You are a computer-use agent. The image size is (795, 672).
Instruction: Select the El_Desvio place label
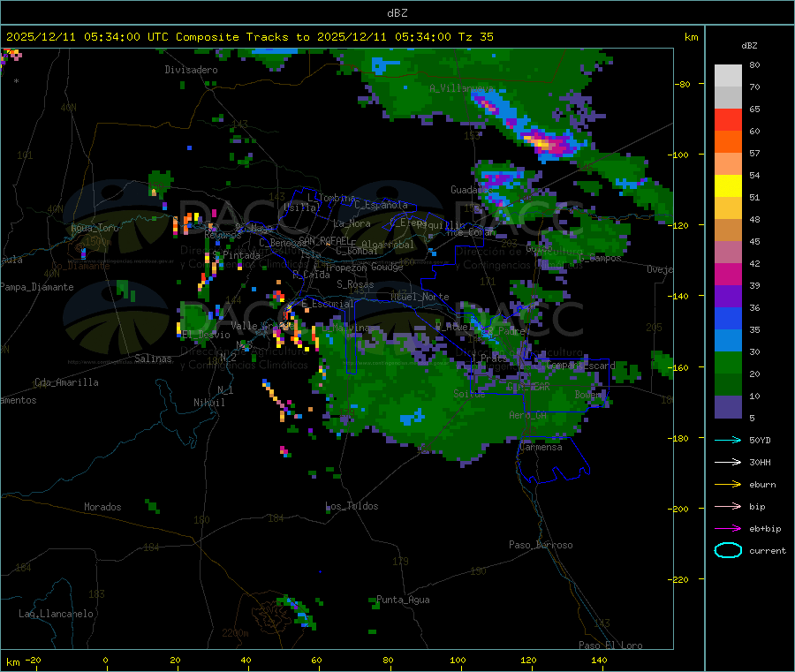(x=206, y=335)
